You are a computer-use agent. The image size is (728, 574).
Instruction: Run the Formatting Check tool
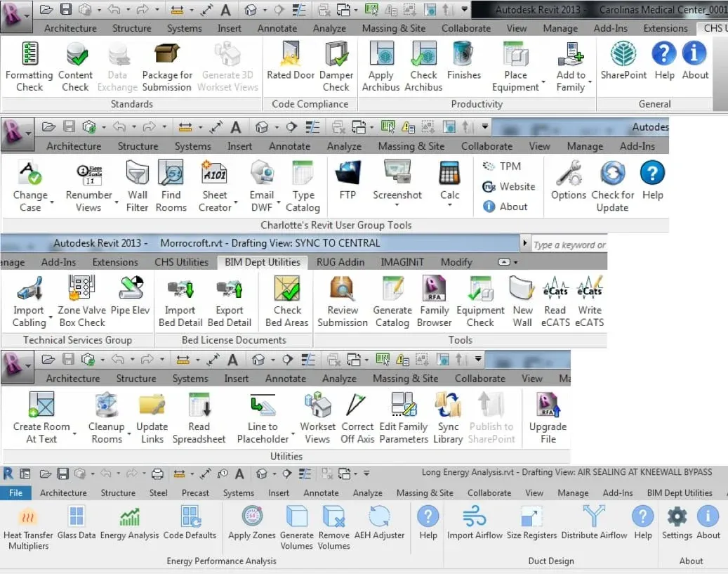click(x=29, y=67)
